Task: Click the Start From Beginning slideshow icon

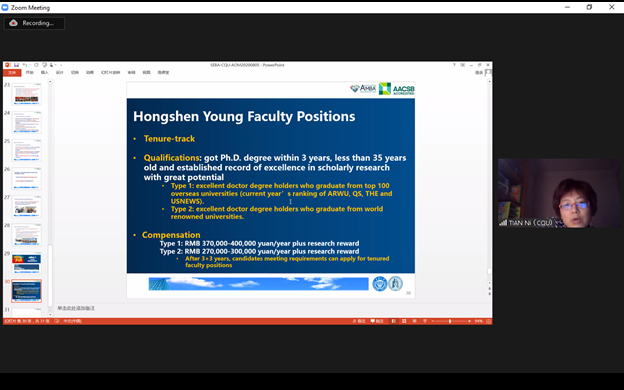Action: [x=45, y=65]
